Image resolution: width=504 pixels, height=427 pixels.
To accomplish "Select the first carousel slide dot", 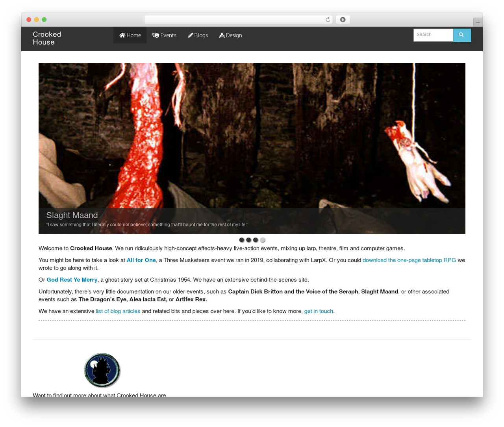I will point(242,240).
